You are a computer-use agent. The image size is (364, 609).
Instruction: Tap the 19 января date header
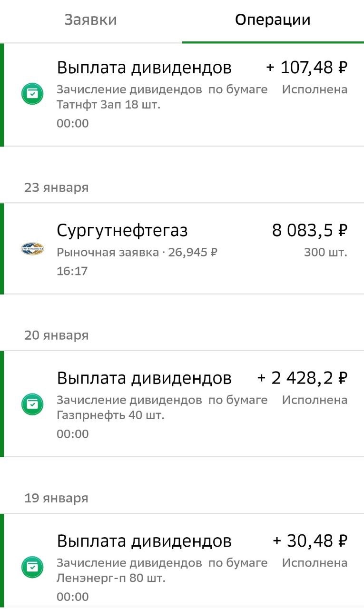[56, 498]
